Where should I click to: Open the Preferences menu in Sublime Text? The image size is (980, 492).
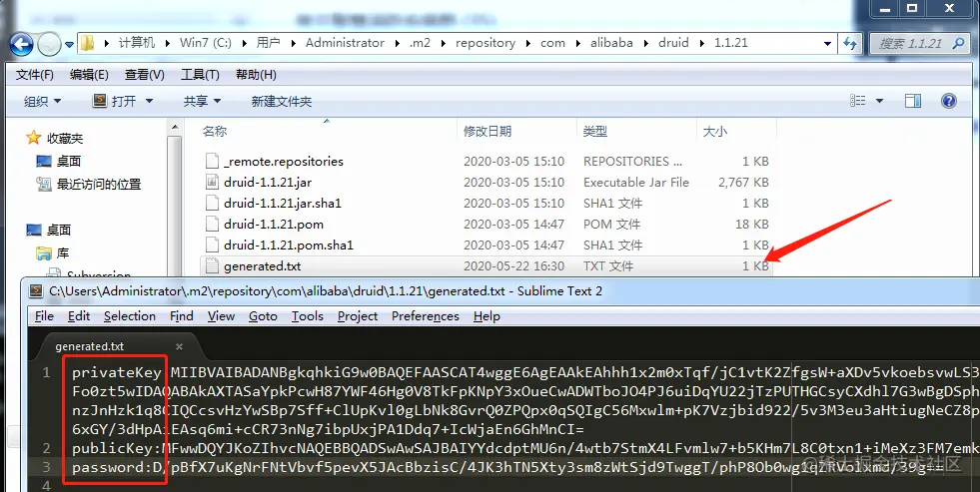[425, 316]
